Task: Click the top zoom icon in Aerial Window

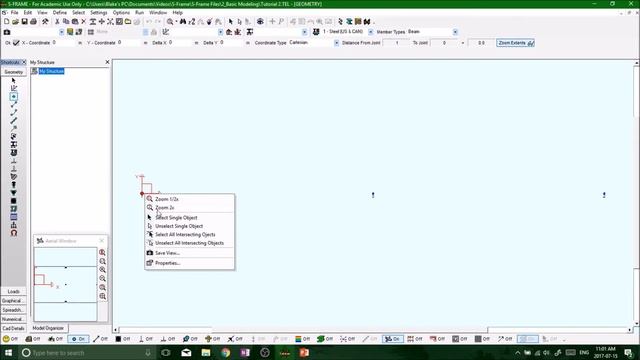Action: pyautogui.click(x=102, y=253)
